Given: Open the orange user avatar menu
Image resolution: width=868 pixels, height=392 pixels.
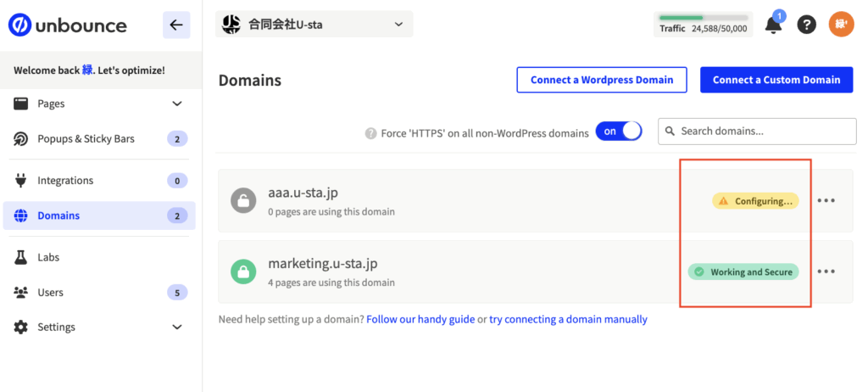Looking at the screenshot, I should point(841,25).
